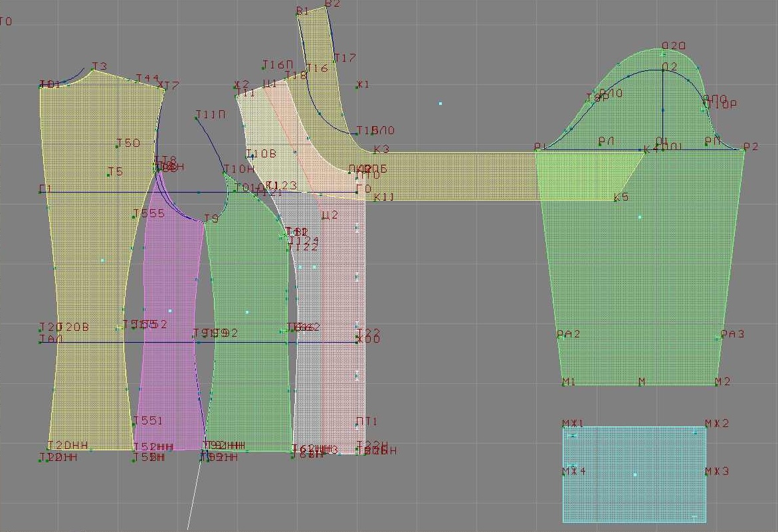Select the cyan rectangular cuff pattern piece
Image resolution: width=778 pixels, height=532 pixels.
634,474
